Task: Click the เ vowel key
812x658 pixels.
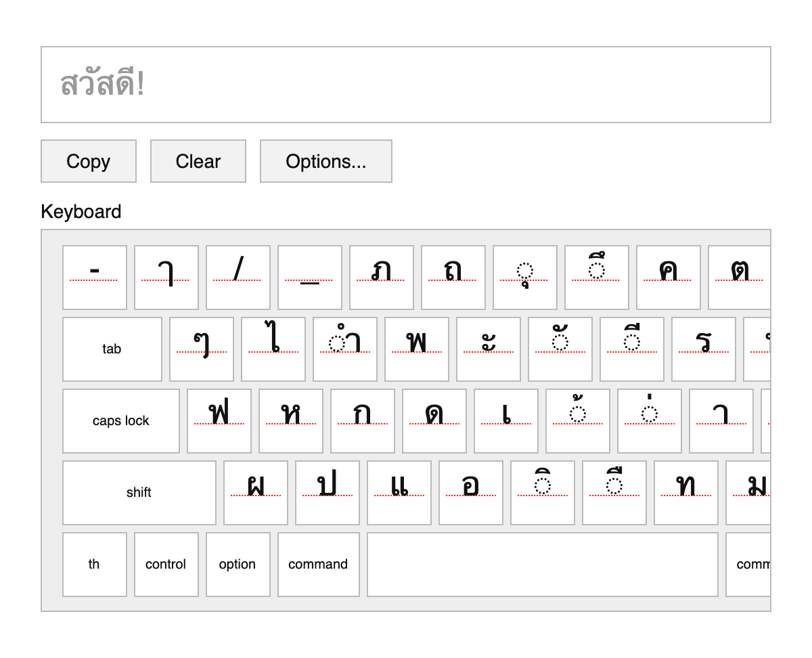Action: [505, 420]
